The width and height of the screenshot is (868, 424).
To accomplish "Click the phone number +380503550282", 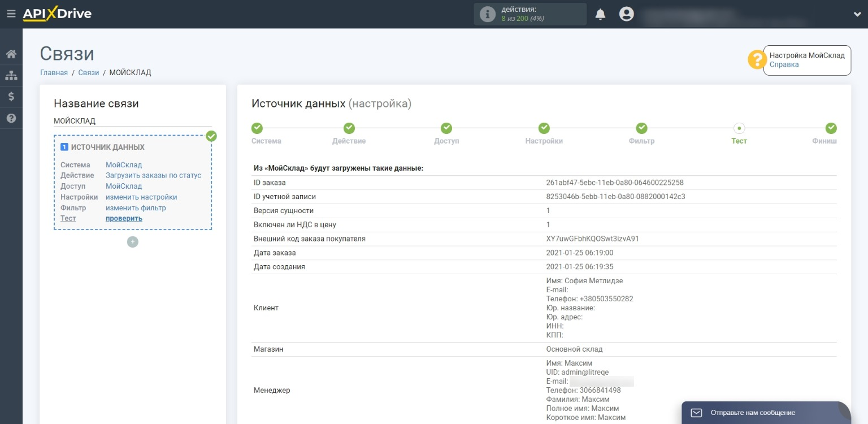I will (606, 299).
